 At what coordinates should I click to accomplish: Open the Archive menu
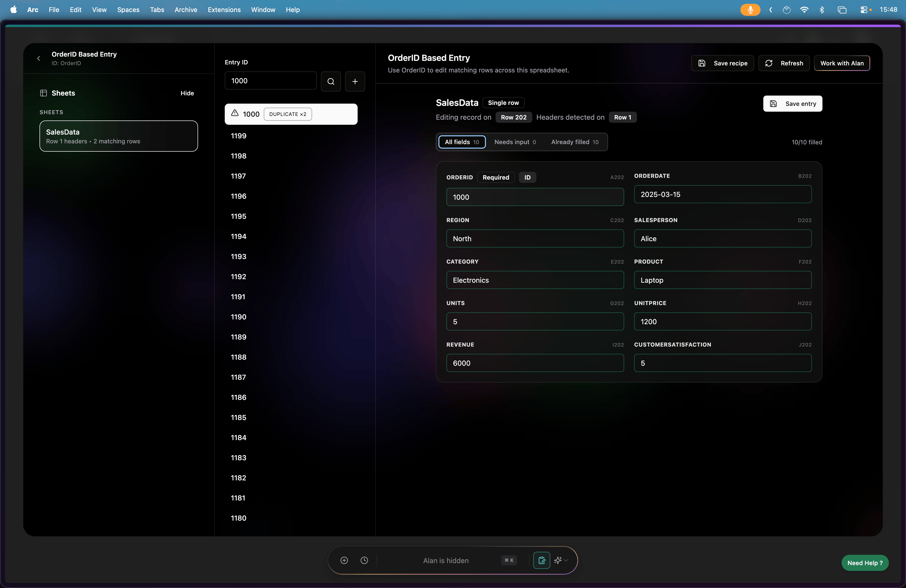click(x=186, y=10)
